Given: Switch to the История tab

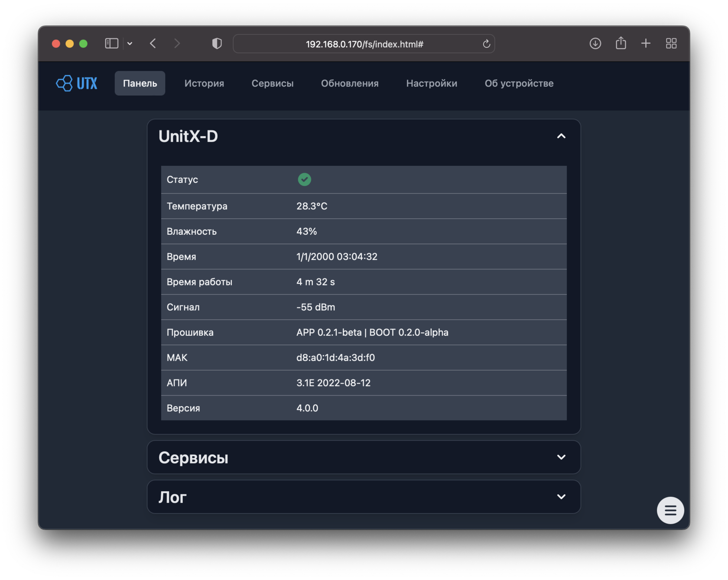Looking at the screenshot, I should (204, 83).
